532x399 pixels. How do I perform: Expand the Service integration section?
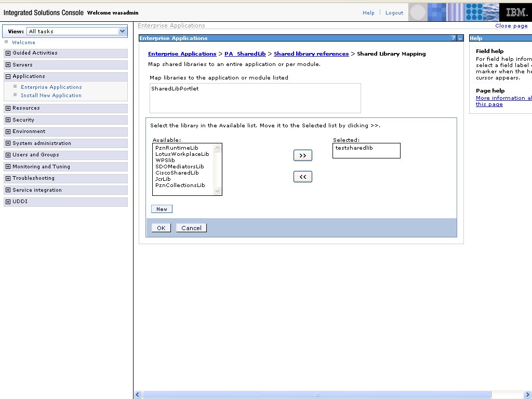coord(8,190)
